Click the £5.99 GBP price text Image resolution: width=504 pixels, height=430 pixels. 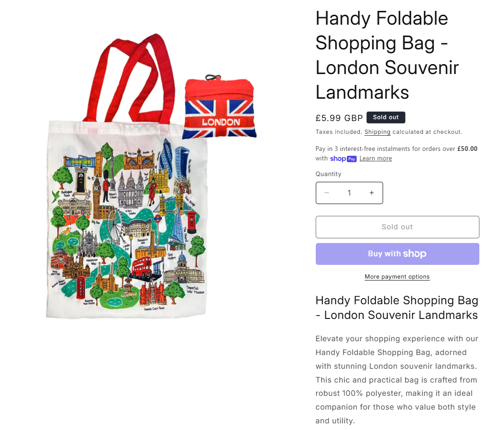pyautogui.click(x=339, y=118)
